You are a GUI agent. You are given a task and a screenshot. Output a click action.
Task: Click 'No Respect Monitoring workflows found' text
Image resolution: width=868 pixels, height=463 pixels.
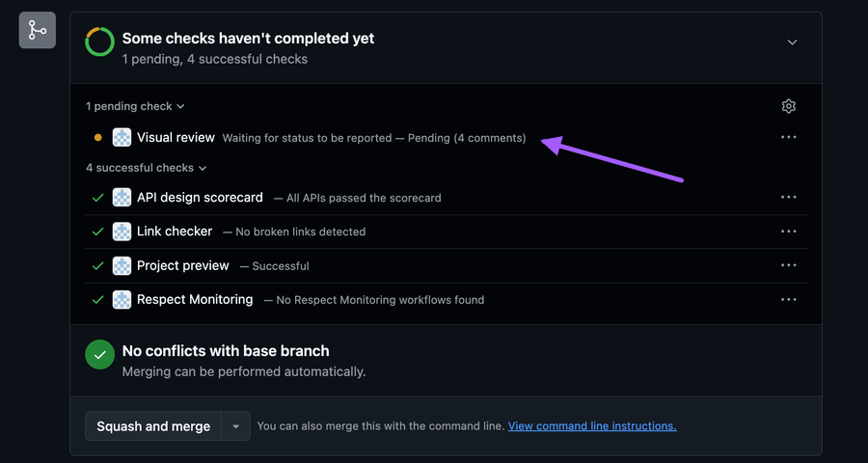[380, 300]
